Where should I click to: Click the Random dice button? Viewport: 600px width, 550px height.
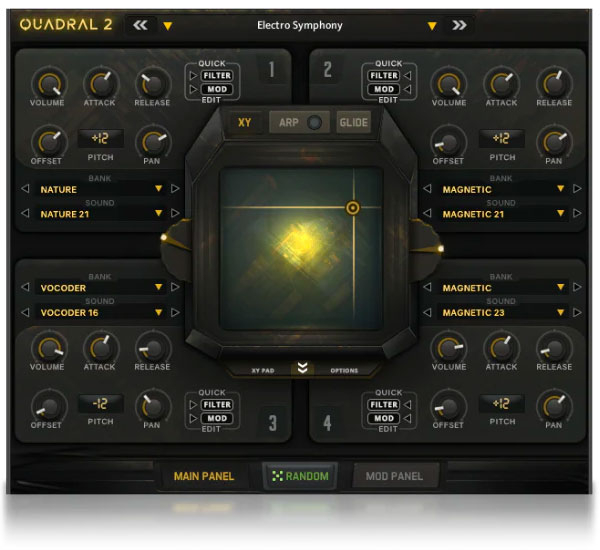click(300, 476)
